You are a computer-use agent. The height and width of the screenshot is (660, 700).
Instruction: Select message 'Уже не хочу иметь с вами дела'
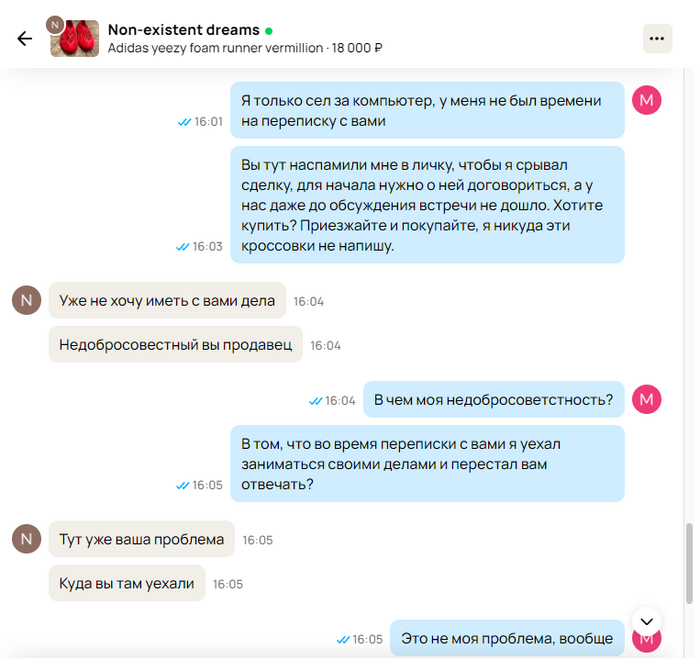tap(167, 301)
